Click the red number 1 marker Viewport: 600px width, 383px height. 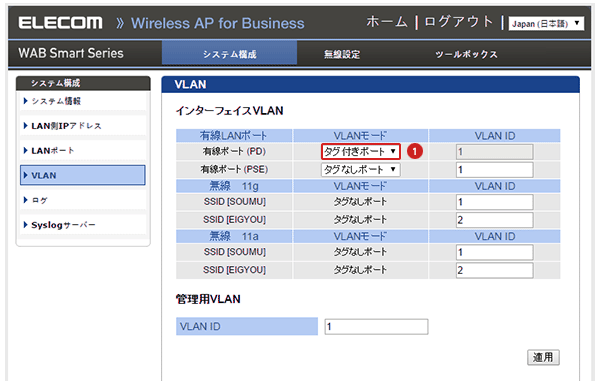coord(414,152)
